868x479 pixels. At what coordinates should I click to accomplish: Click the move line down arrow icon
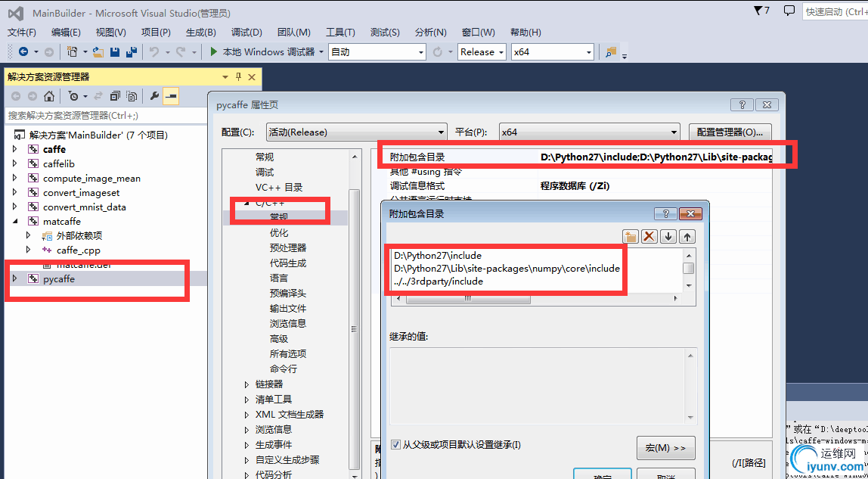pyautogui.click(x=668, y=236)
